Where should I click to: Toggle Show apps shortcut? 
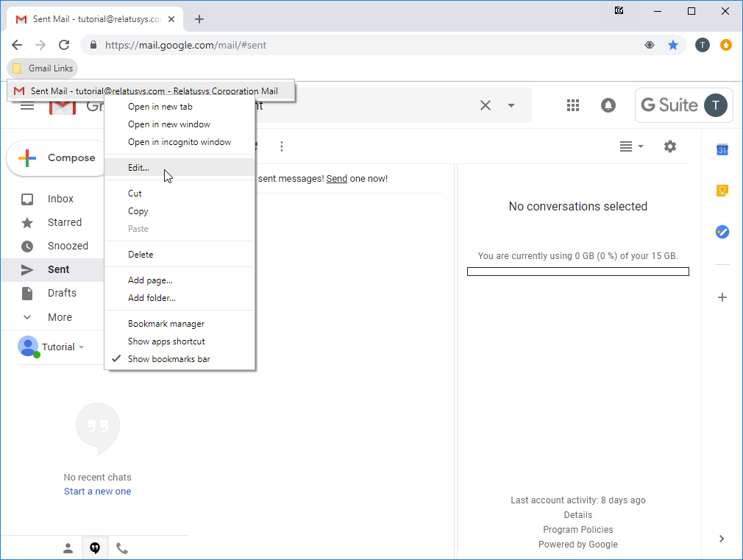165,341
